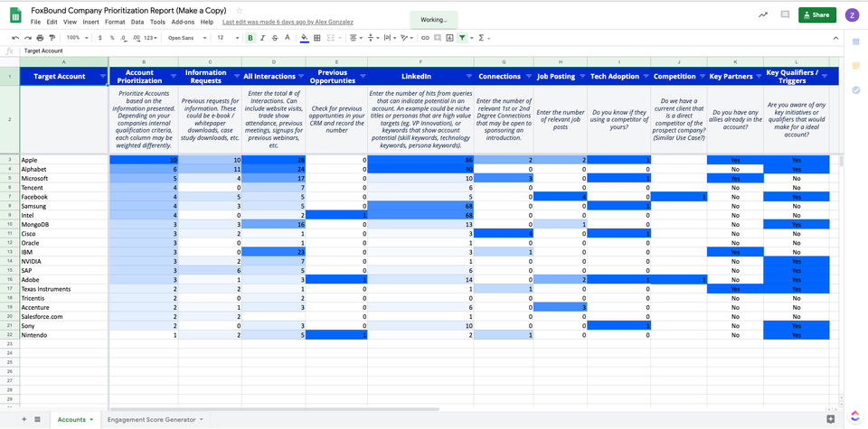Toggle strikethrough formatting
The image size is (868, 429).
point(275,38)
